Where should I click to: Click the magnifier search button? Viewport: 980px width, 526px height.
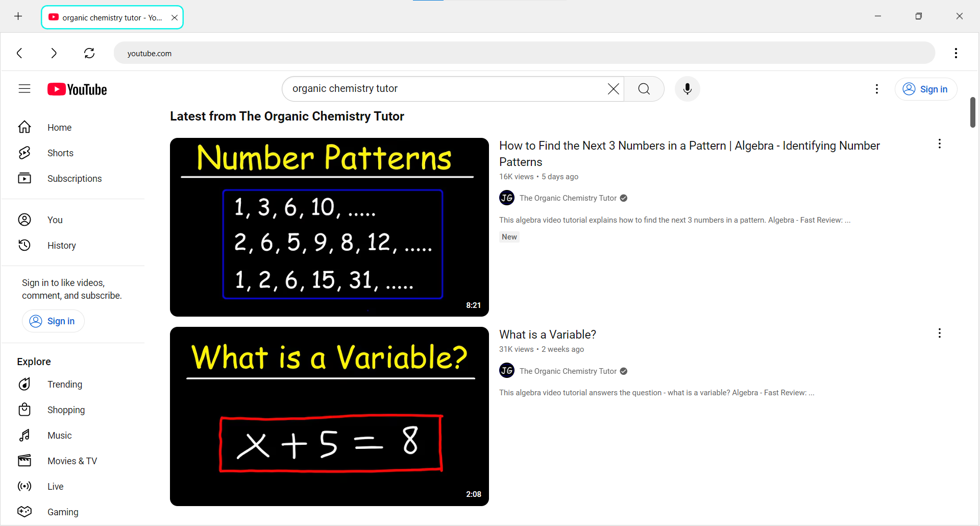644,89
